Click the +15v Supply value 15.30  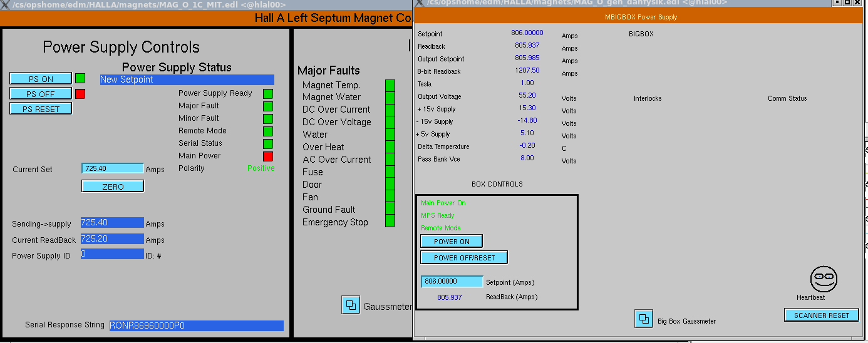click(527, 108)
